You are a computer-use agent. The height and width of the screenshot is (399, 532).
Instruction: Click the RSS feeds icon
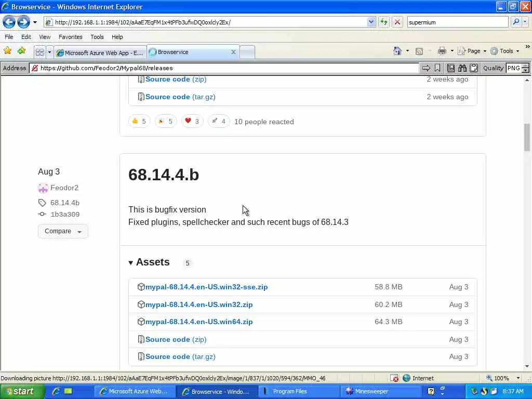pos(419,51)
